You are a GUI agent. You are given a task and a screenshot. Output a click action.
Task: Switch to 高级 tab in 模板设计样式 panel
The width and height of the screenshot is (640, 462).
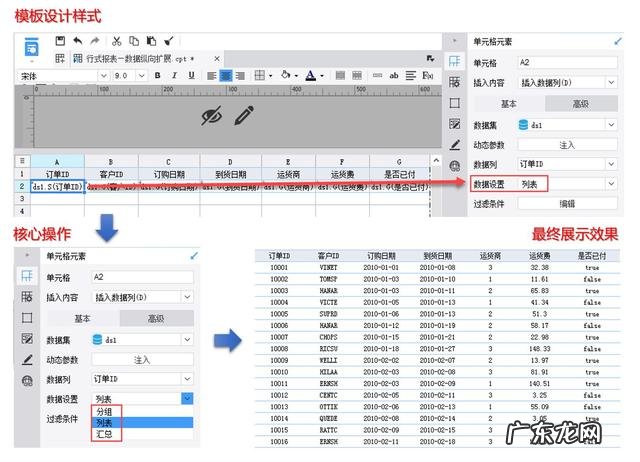[581, 104]
